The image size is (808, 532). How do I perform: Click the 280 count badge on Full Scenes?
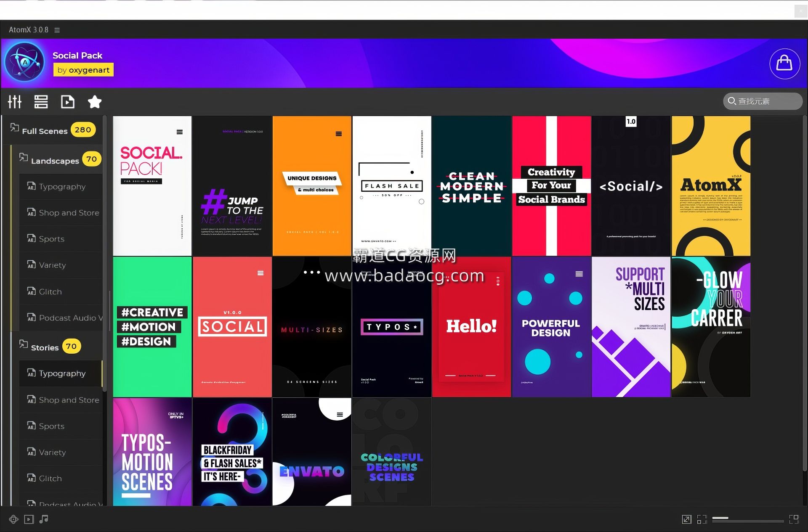click(83, 130)
